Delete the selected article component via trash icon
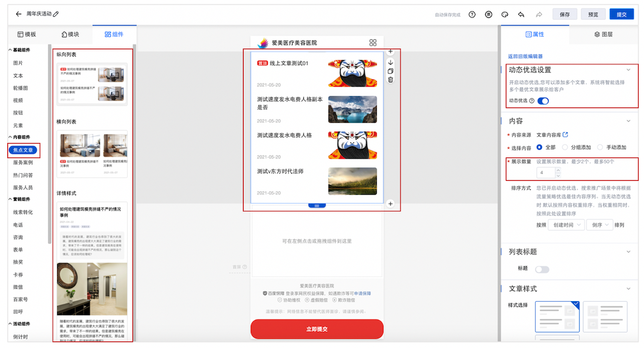The image size is (644, 348). pos(391,79)
